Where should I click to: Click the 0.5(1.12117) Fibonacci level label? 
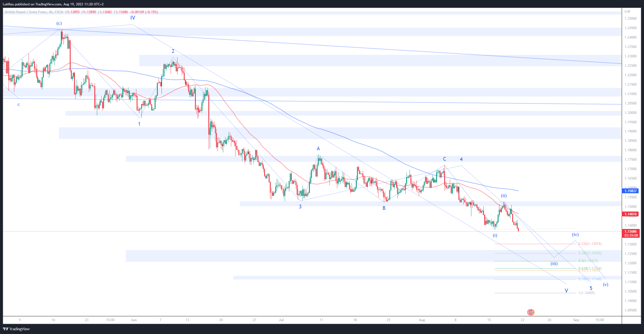(588, 261)
